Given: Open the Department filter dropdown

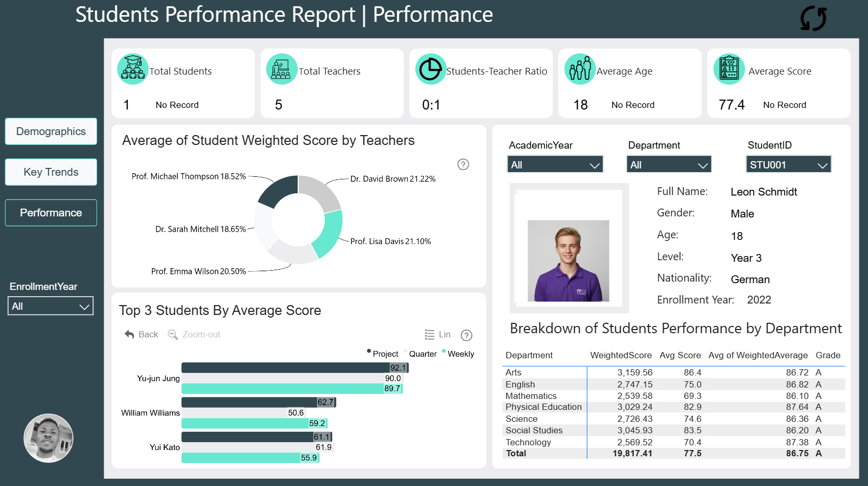Looking at the screenshot, I should pyautogui.click(x=669, y=164).
